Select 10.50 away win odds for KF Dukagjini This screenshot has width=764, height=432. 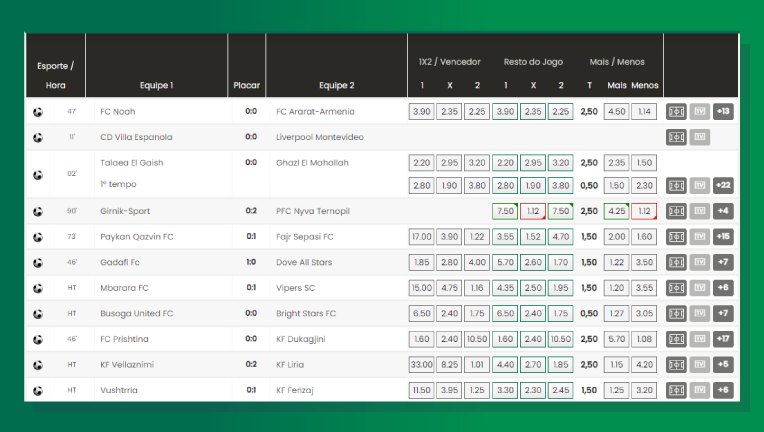click(x=477, y=339)
